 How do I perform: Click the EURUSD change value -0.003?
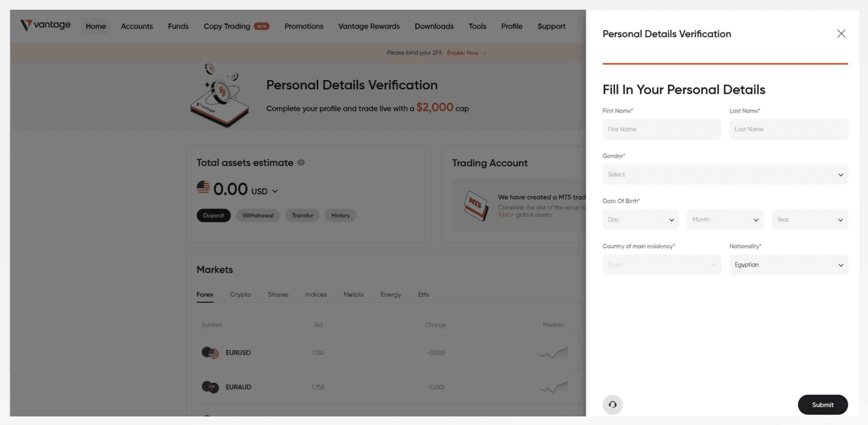click(x=436, y=353)
